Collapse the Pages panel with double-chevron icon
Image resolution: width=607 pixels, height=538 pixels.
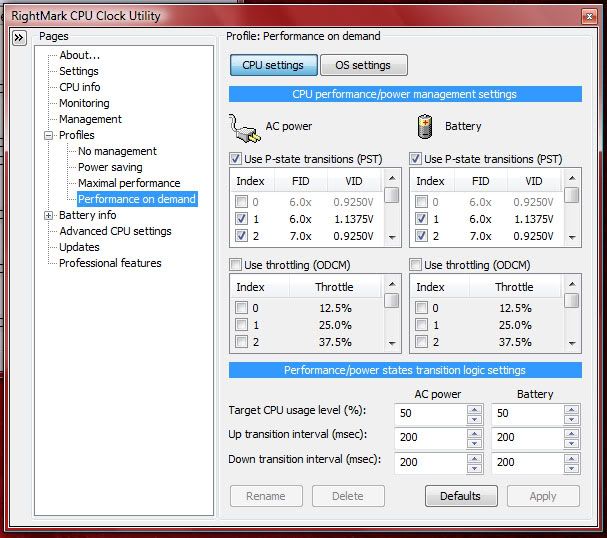point(19,38)
